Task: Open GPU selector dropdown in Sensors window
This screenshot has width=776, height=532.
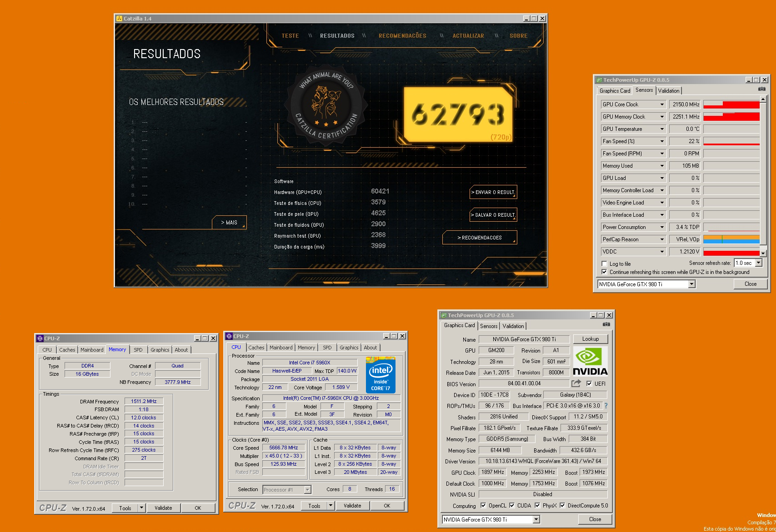Action: point(691,284)
